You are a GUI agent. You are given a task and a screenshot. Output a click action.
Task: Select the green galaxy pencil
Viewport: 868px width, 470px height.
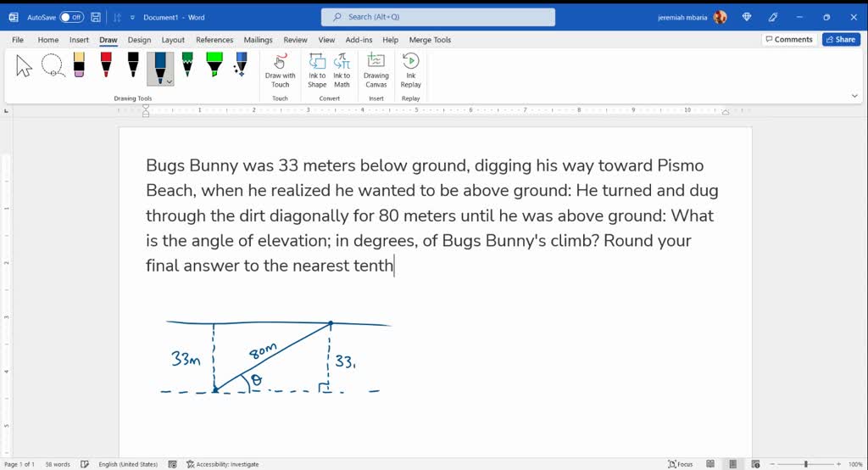click(187, 64)
